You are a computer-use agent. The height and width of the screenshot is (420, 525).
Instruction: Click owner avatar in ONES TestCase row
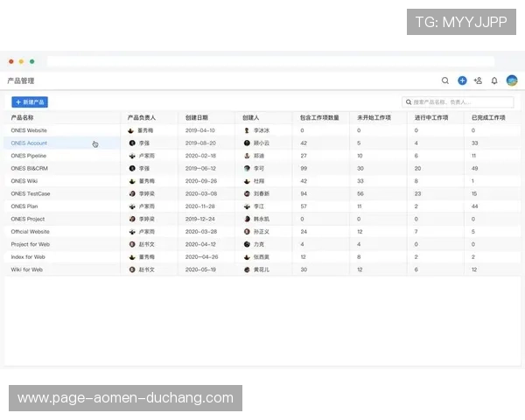(132, 193)
